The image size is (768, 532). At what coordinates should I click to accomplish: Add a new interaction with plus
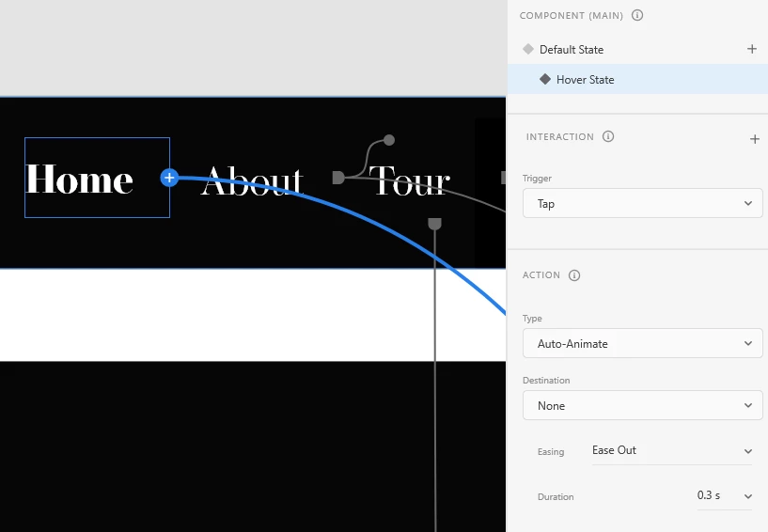[x=754, y=139]
